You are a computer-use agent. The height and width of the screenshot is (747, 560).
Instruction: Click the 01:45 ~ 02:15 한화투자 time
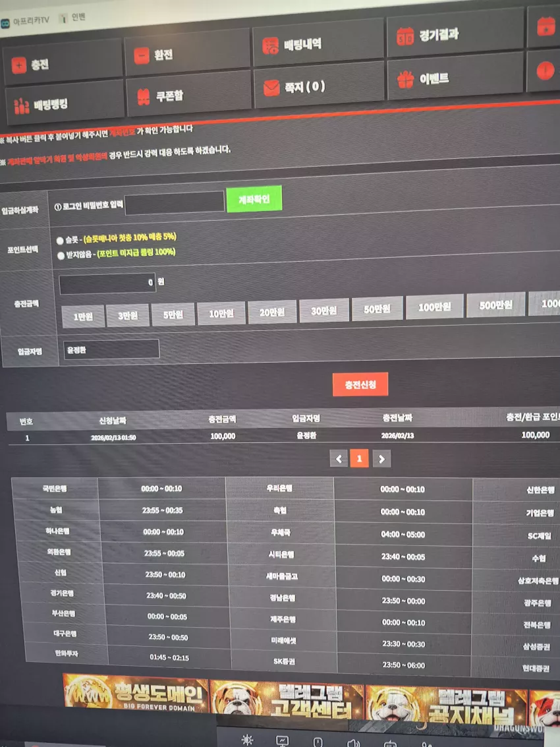coord(169,657)
